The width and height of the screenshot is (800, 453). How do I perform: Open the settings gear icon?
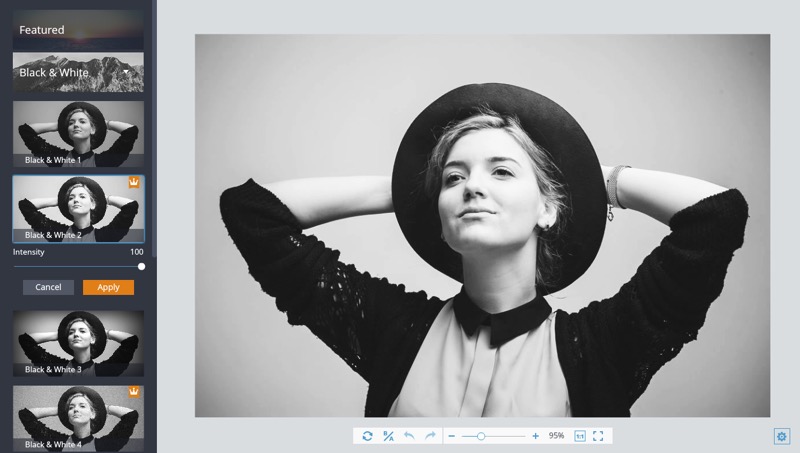click(x=782, y=436)
